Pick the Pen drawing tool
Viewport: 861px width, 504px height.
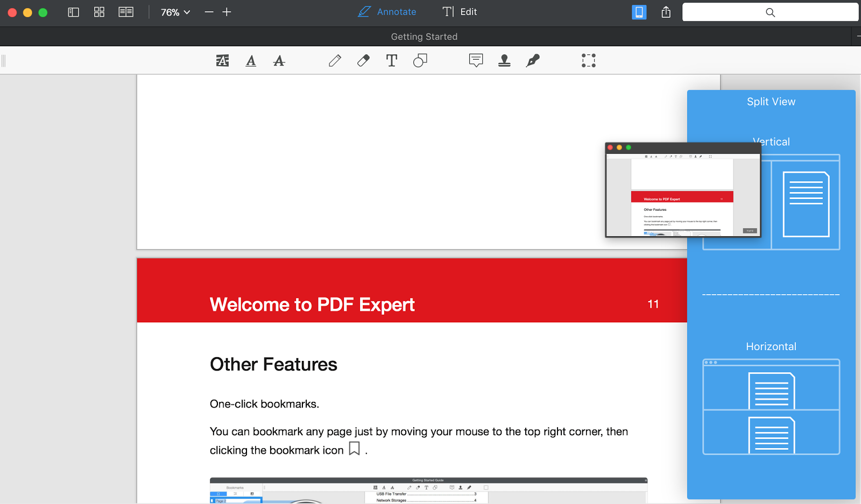pyautogui.click(x=335, y=61)
